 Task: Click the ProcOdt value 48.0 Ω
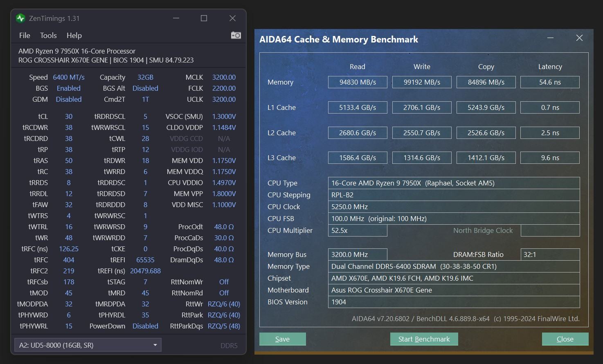224,227
